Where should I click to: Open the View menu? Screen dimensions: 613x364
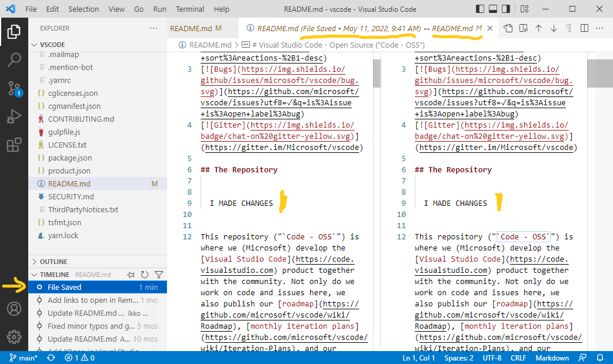point(116,9)
